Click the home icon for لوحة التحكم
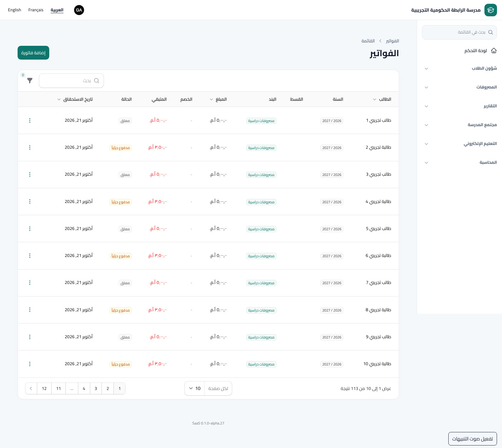This screenshot has height=448, width=502. tap(494, 51)
